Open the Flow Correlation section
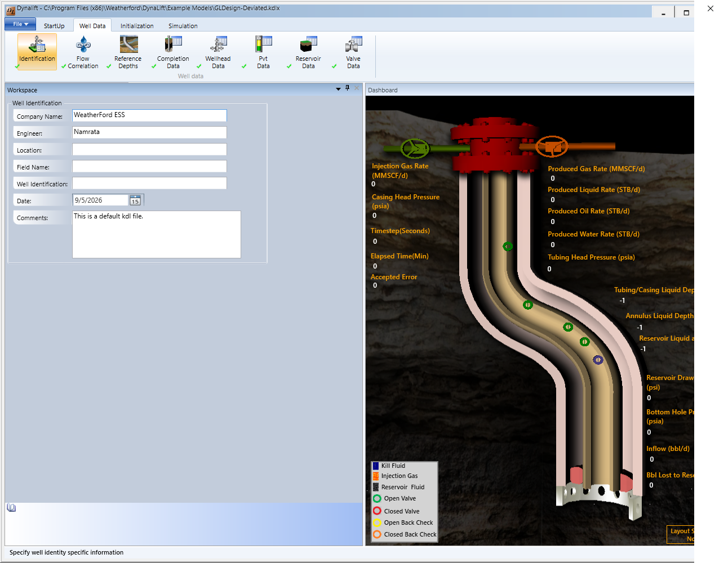The height and width of the screenshot is (563, 728). click(x=83, y=52)
